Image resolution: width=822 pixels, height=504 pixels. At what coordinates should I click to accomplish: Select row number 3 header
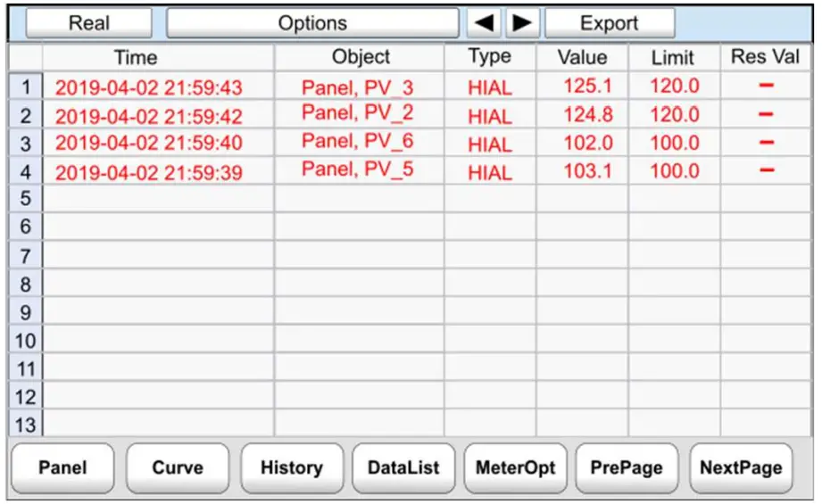point(26,144)
